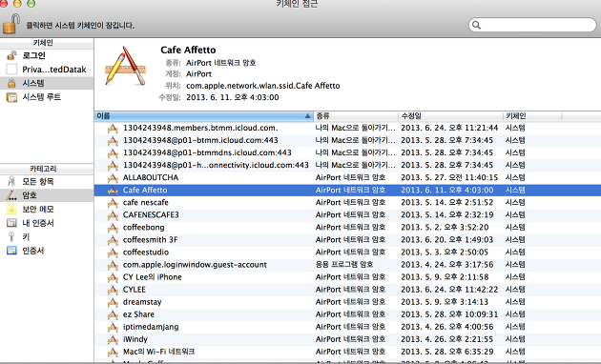
Task: Select the 암호 category
Action: [47, 195]
